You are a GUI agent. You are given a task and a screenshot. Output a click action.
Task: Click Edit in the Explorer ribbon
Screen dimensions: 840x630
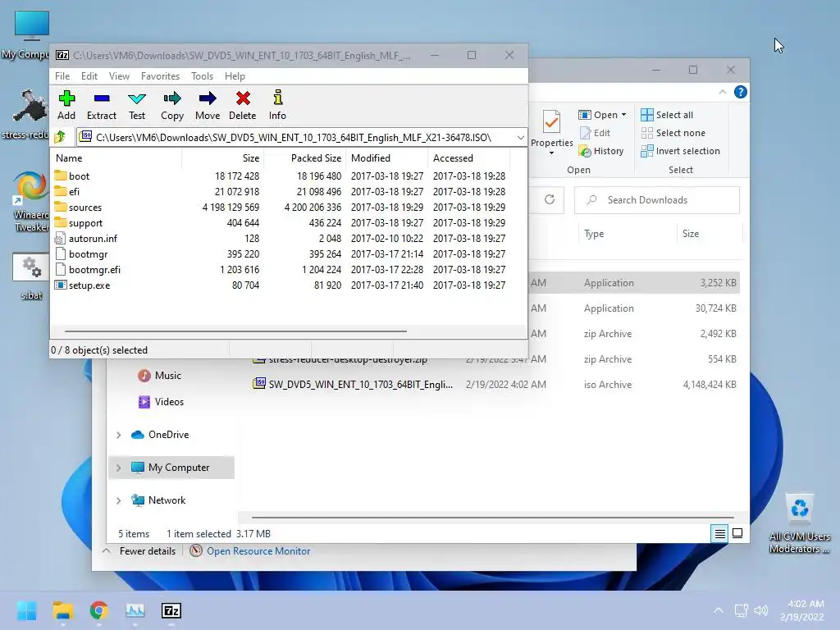point(596,133)
